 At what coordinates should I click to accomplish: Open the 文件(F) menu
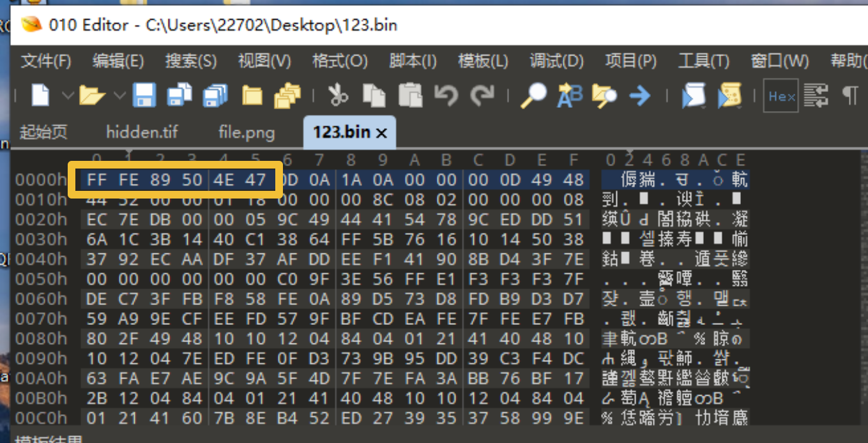click(46, 61)
